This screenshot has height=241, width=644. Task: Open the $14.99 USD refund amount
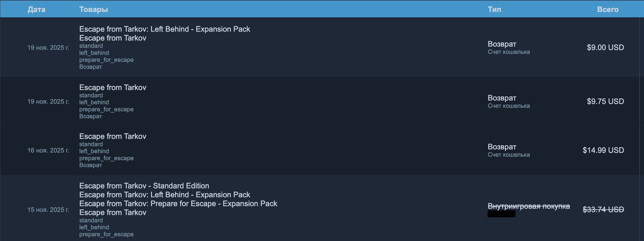[x=603, y=150]
